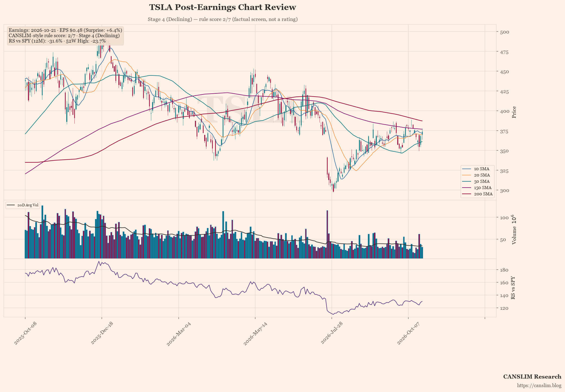The width and height of the screenshot is (565, 392).
Task: Click the tallest volume bar in late July 2026
Action: click(327, 234)
